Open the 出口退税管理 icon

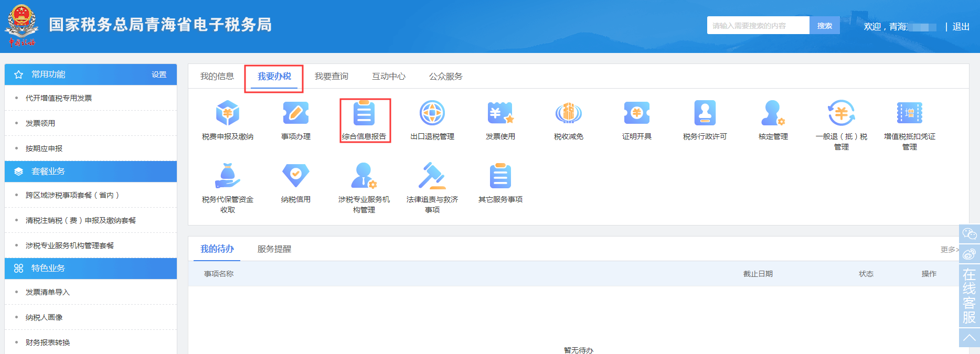tap(432, 113)
